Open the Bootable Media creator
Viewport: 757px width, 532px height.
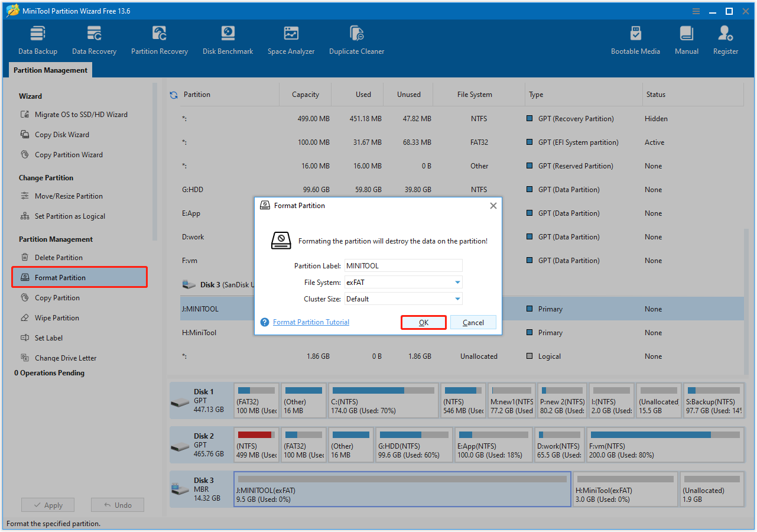click(635, 39)
